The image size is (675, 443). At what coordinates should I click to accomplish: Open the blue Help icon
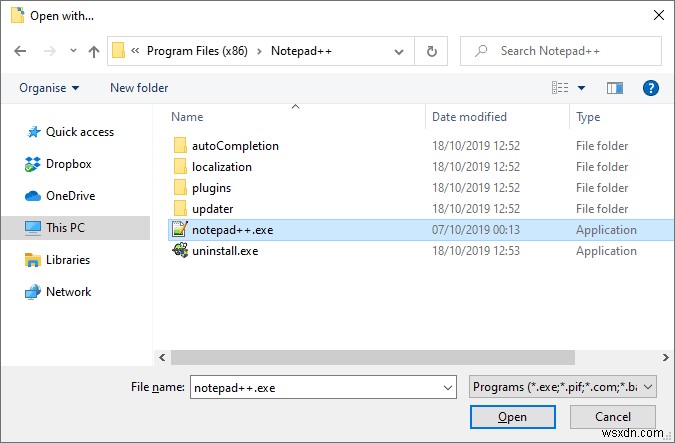[650, 88]
